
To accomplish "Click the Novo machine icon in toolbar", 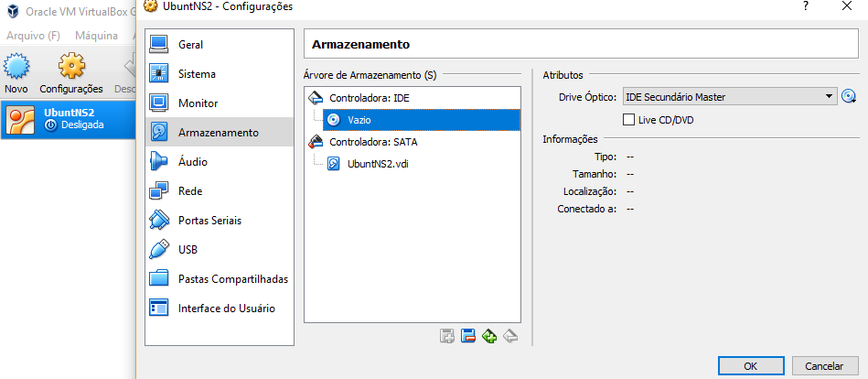I will click(x=16, y=72).
